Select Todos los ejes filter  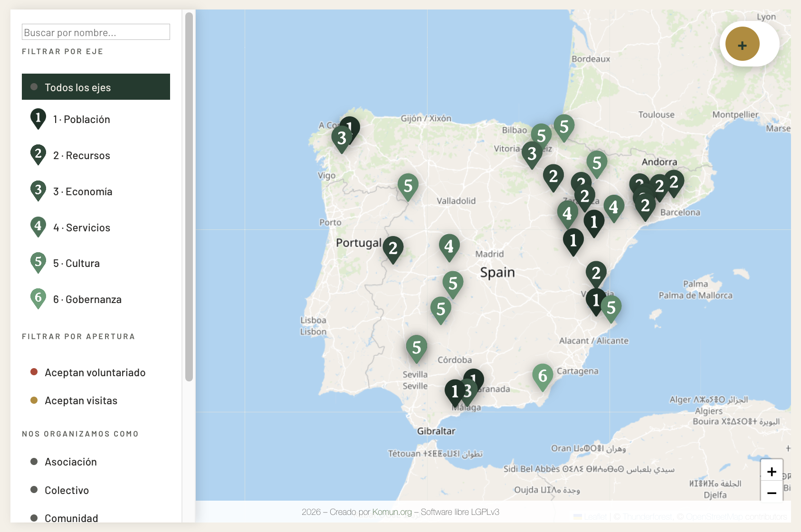[96, 87]
